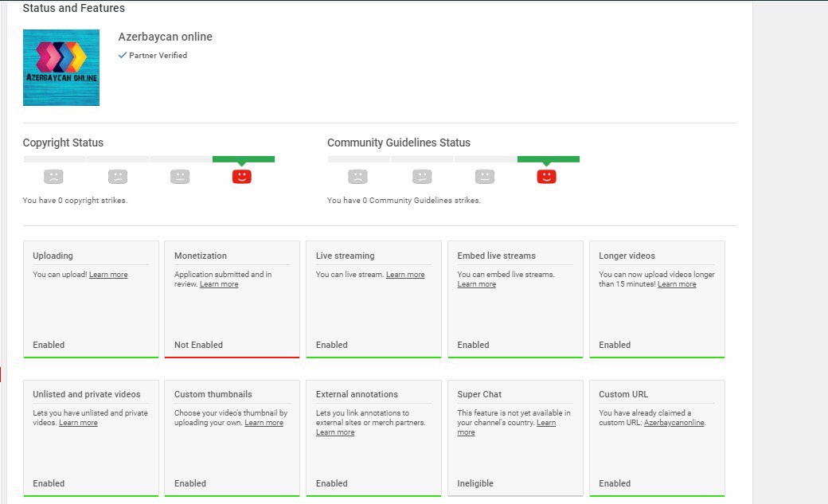
Task: Click the Uploading card title
Action: [x=53, y=256]
